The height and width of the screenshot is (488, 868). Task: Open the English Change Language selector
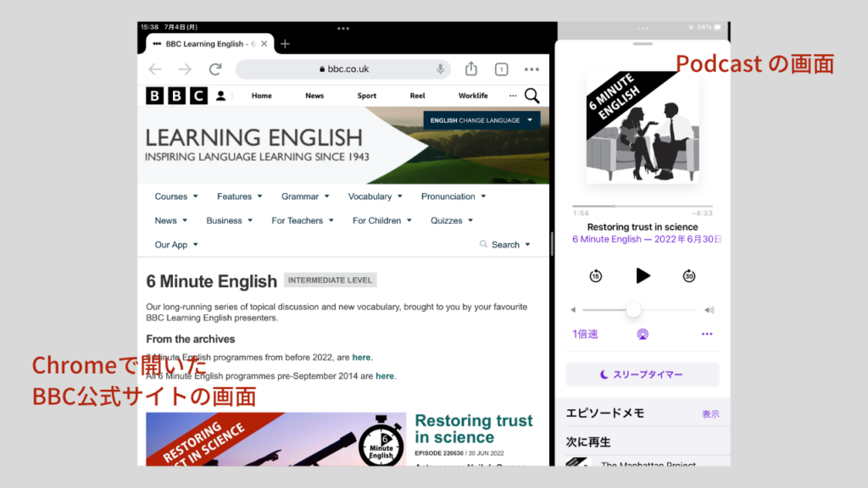pos(481,120)
